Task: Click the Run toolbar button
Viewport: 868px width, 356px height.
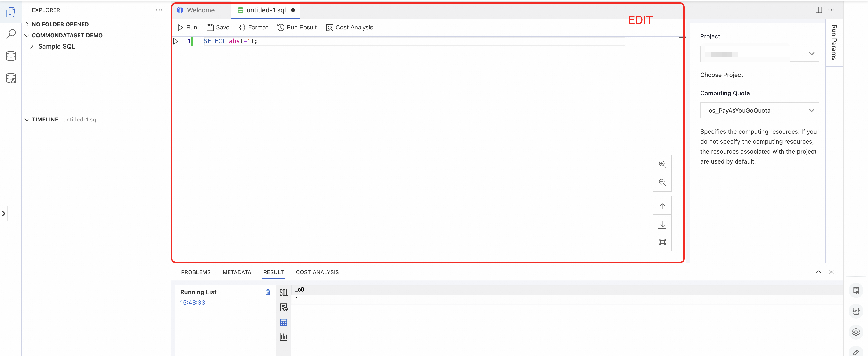Action: tap(187, 27)
